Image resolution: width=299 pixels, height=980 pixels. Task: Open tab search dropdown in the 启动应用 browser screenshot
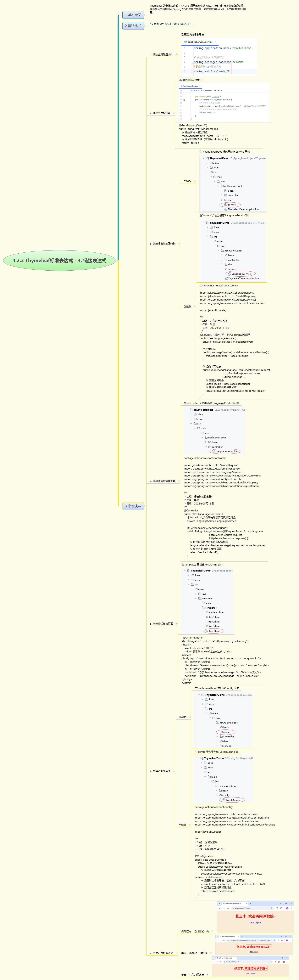(219, 904)
